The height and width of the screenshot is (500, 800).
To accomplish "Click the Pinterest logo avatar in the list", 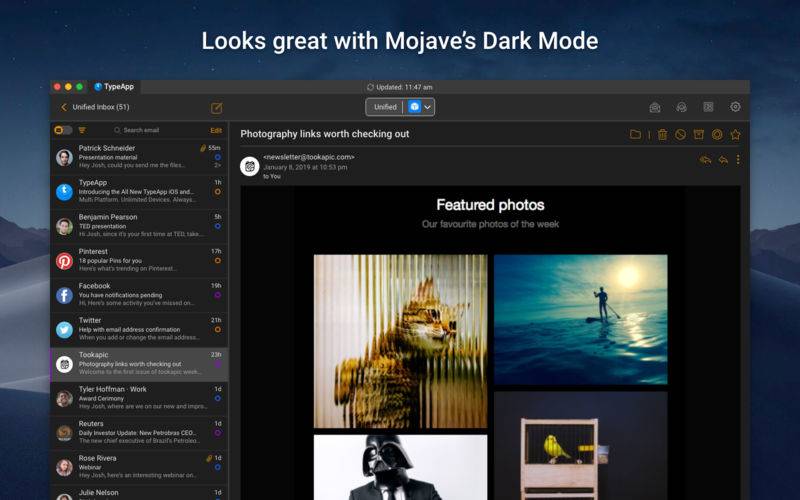I will pos(64,261).
